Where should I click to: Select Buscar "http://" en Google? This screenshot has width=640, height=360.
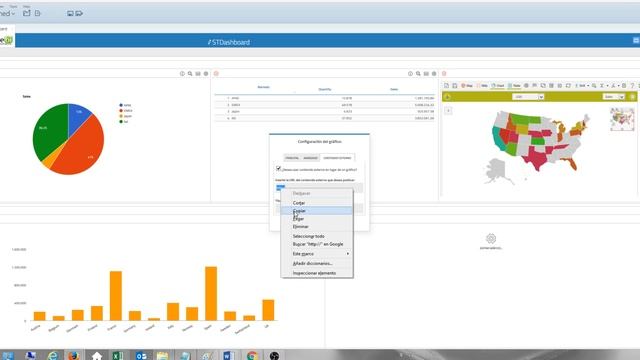tap(317, 244)
